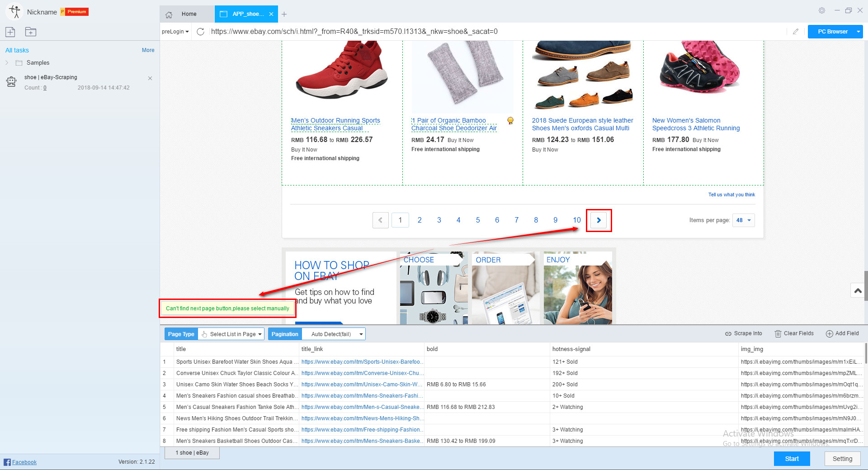Open Organic Bamboo Charcoal Shoe Deodorizer listing
The height and width of the screenshot is (470, 868).
[454, 124]
